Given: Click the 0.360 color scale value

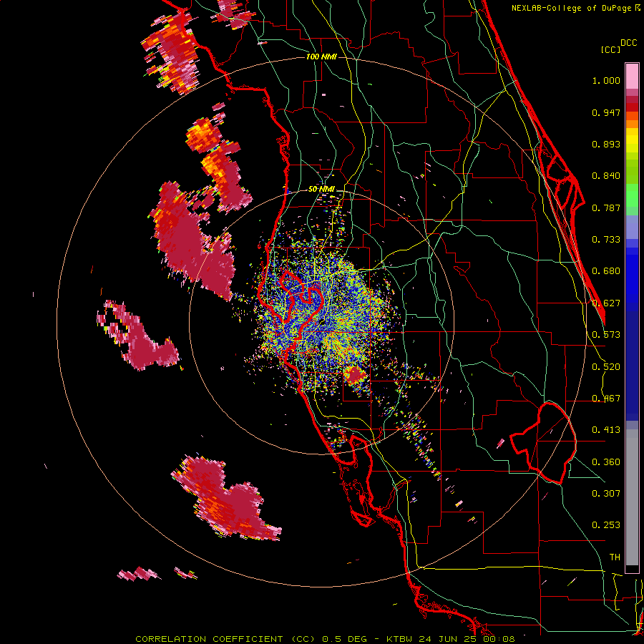Looking at the screenshot, I should point(606,462).
